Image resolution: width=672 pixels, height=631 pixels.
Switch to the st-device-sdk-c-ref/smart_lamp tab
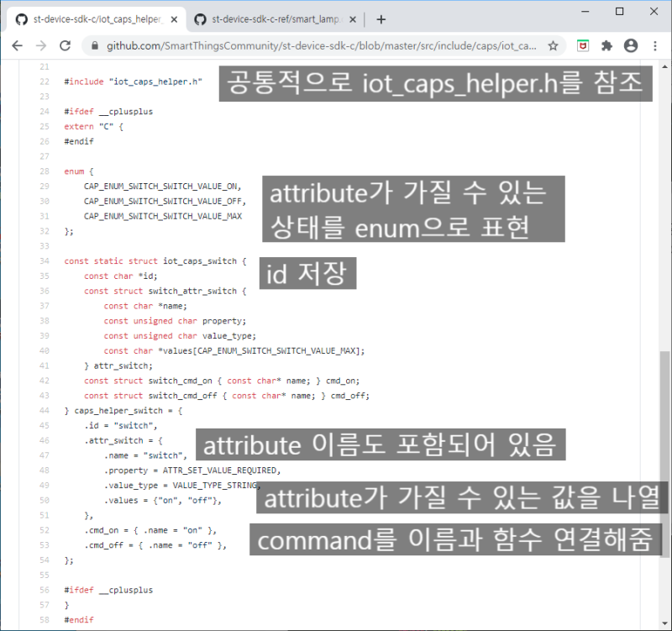tap(276, 19)
